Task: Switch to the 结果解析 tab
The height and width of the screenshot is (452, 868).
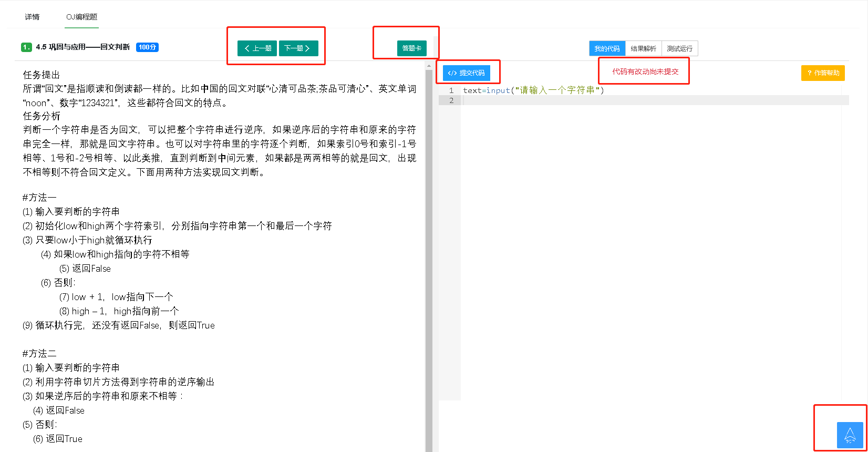Action: coord(643,48)
